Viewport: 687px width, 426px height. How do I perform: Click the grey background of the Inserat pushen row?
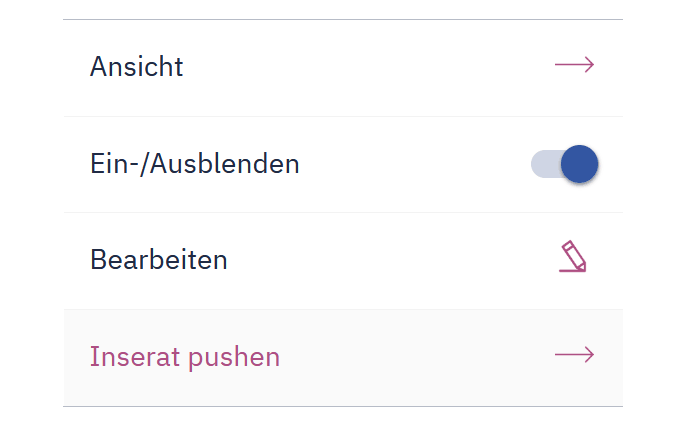click(x=416, y=358)
